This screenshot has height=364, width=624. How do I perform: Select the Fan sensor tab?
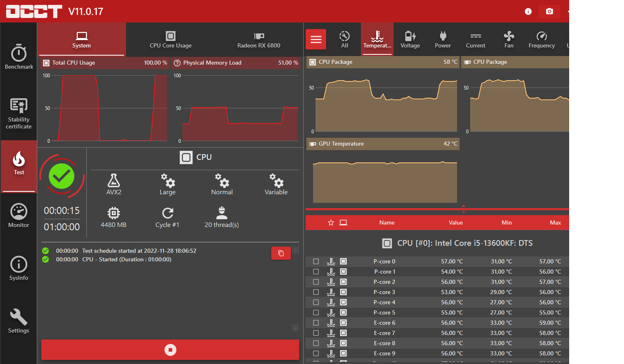point(509,40)
